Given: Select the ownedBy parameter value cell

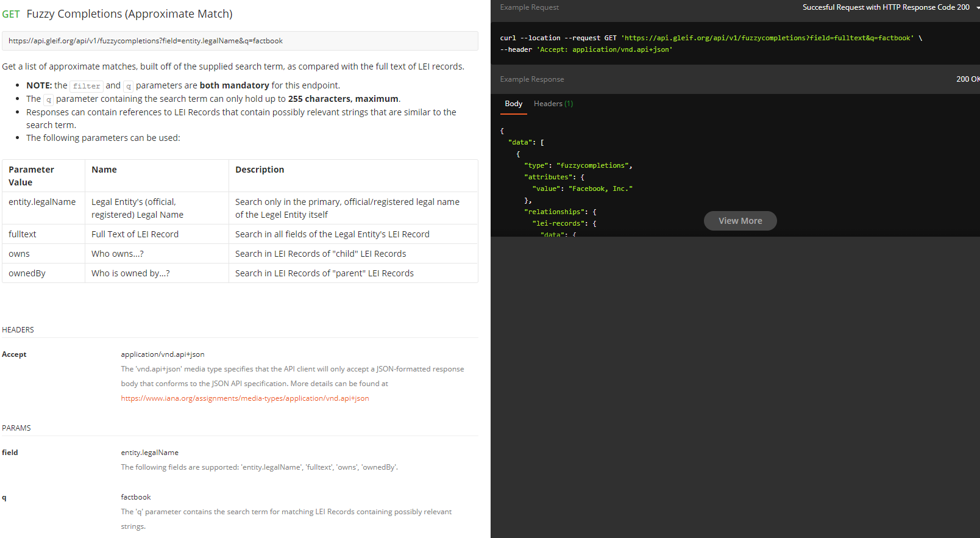Looking at the screenshot, I should click(27, 273).
